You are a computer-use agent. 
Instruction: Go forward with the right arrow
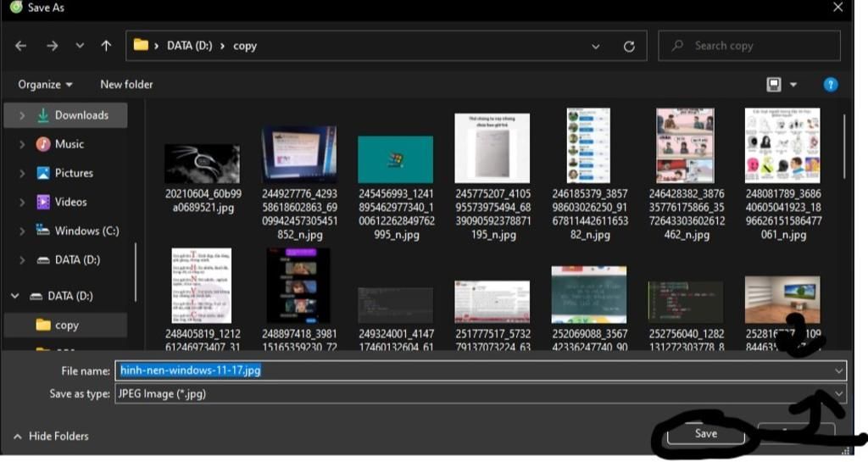[x=52, y=46]
